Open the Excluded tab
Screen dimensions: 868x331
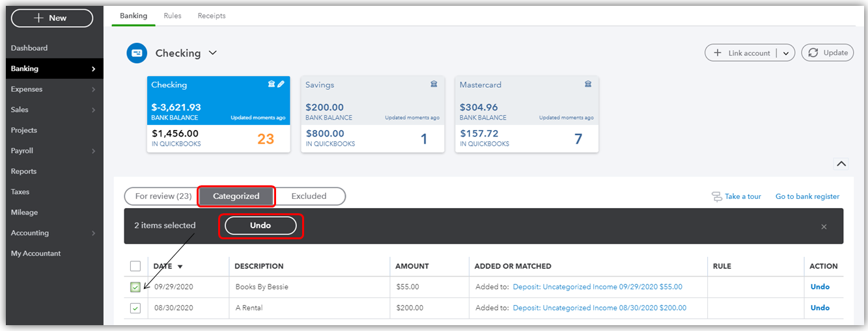[309, 196]
